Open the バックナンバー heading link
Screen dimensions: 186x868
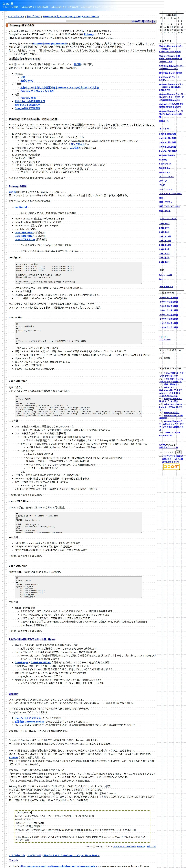[x=168, y=219]
